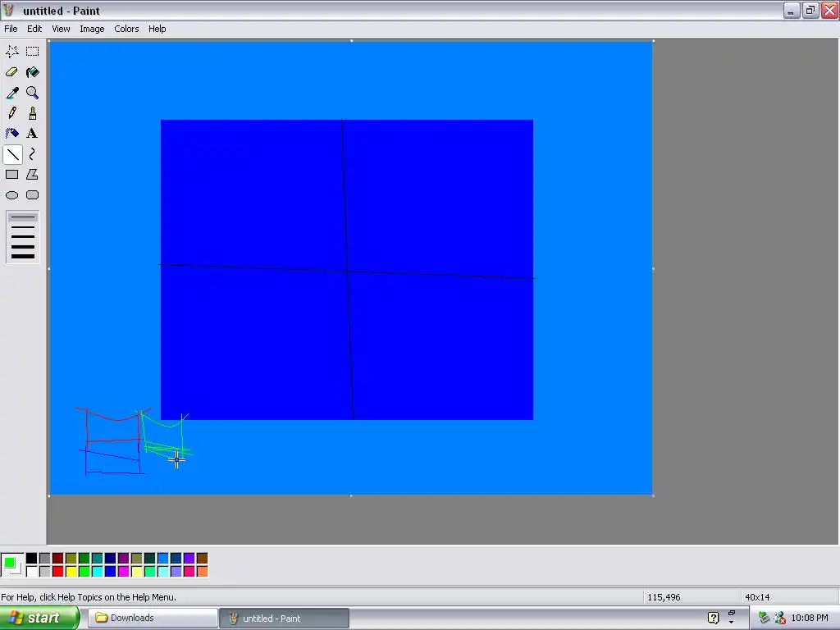
Task: Pick the Rectangle shape tool
Action: 12,175
